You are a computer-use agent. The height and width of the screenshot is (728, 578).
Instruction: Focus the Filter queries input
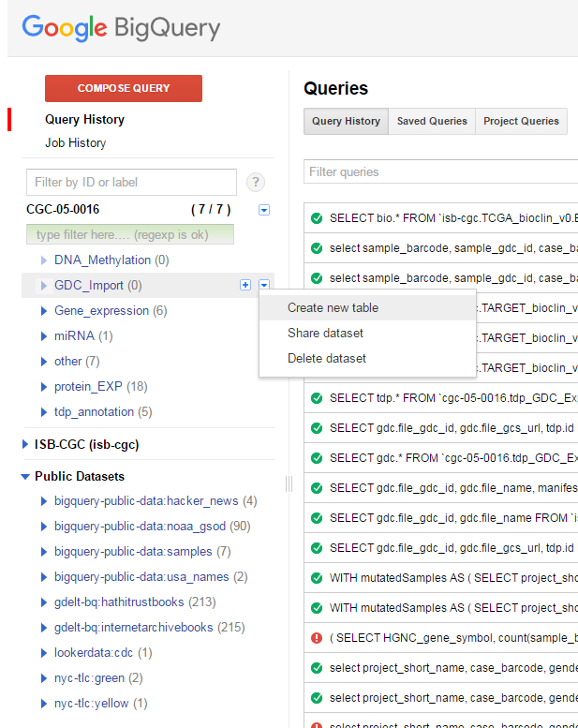(440, 171)
